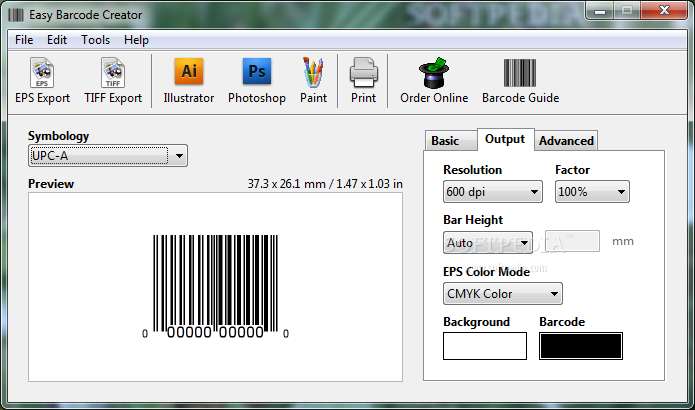The height and width of the screenshot is (410, 695).
Task: Open the Resolution 600 dpi dropdown
Action: (492, 191)
